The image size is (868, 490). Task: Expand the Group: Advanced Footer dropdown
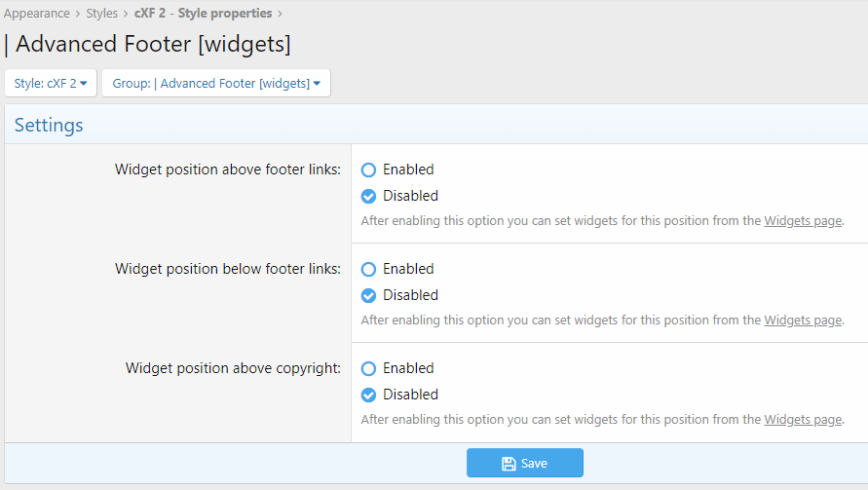(x=216, y=84)
